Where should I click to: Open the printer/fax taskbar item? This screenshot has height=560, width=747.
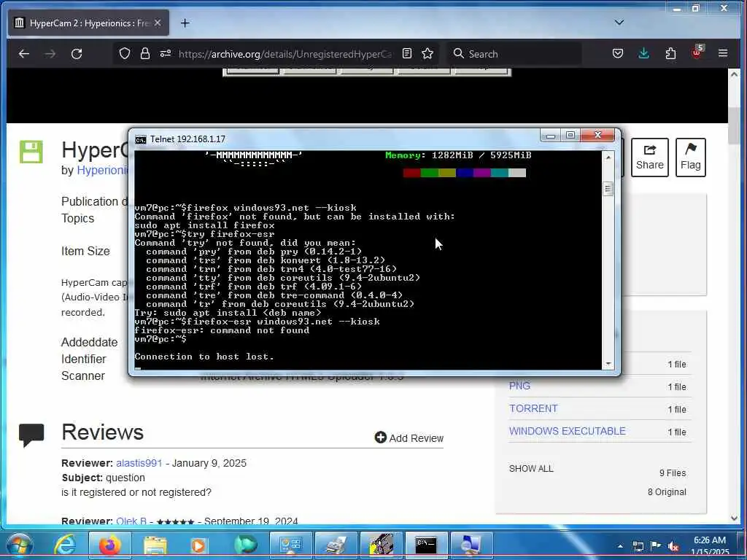[336, 545]
